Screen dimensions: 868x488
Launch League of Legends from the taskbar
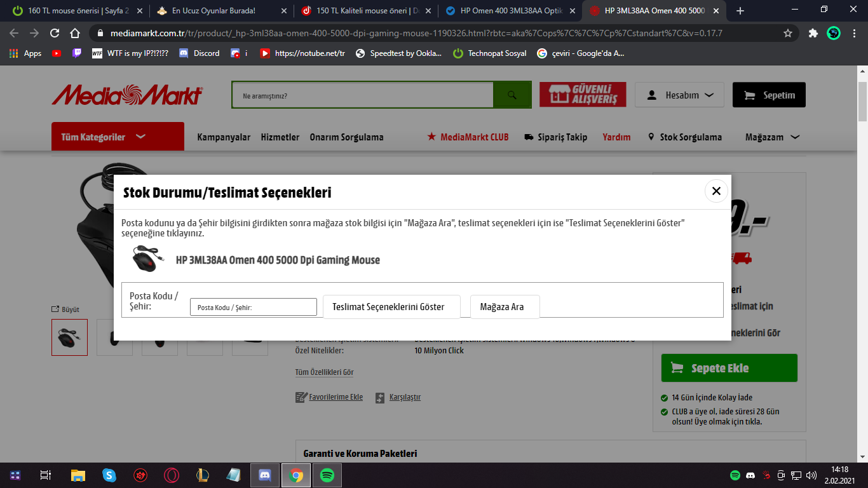coord(202,475)
